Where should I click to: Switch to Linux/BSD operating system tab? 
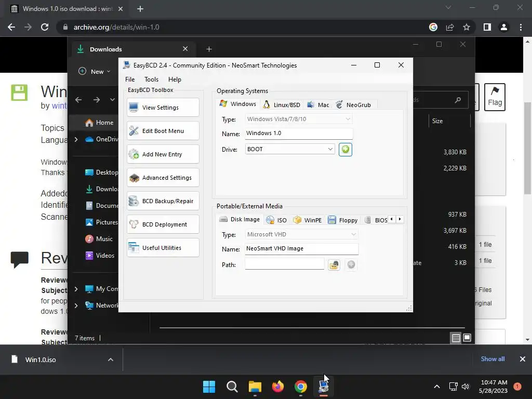pyautogui.click(x=282, y=105)
